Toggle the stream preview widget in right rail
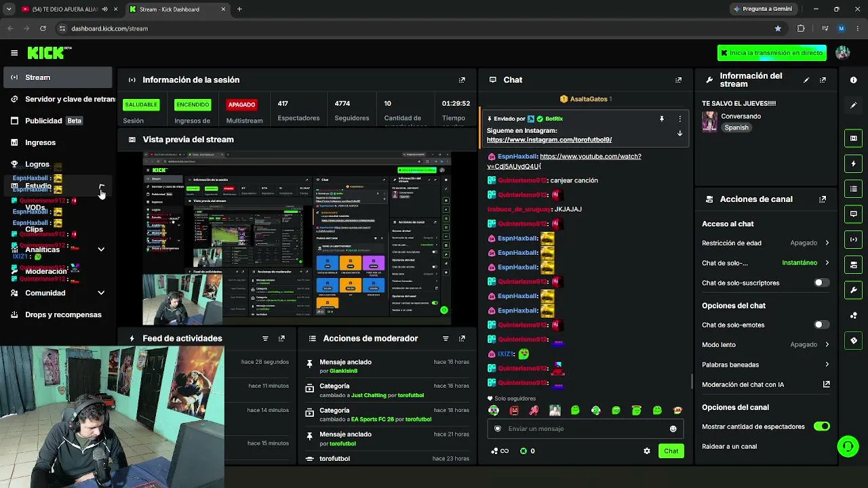Viewport: 868px width, 488px height. [854, 138]
